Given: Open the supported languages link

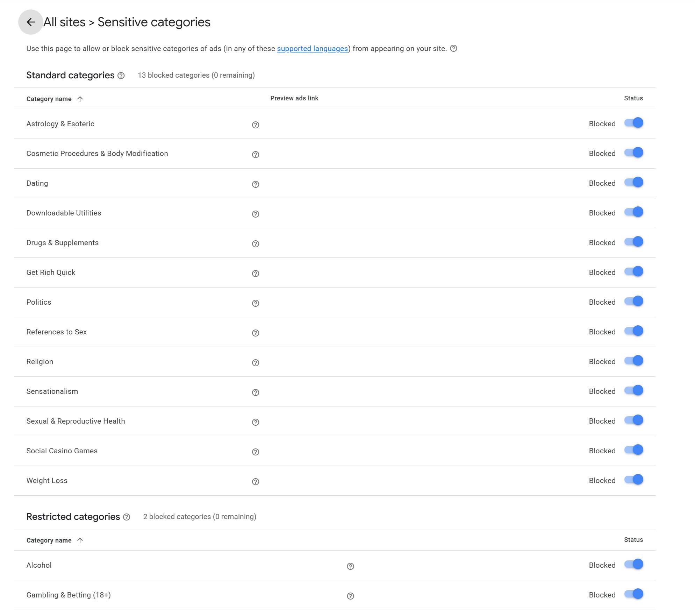Looking at the screenshot, I should [x=312, y=49].
